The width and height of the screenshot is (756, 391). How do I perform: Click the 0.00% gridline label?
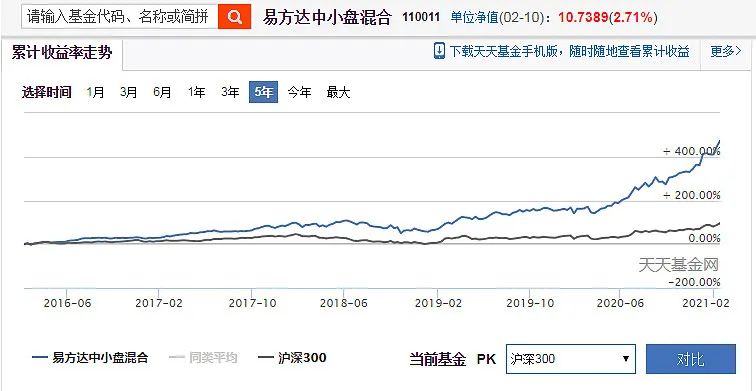pos(704,238)
